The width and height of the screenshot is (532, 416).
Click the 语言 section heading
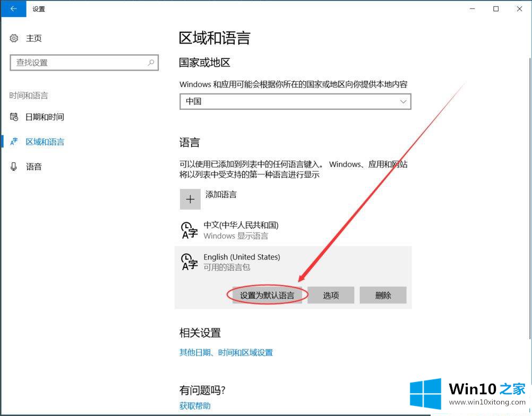click(x=190, y=142)
